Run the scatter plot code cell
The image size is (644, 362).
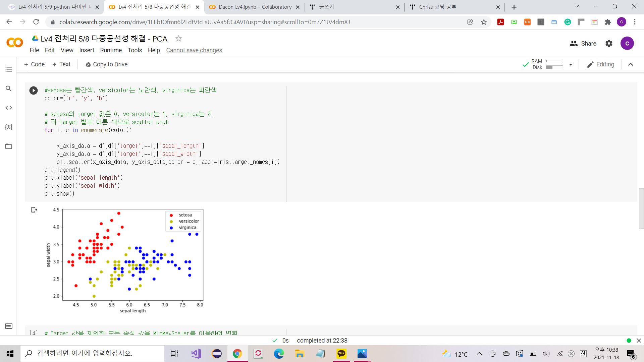pyautogui.click(x=34, y=90)
